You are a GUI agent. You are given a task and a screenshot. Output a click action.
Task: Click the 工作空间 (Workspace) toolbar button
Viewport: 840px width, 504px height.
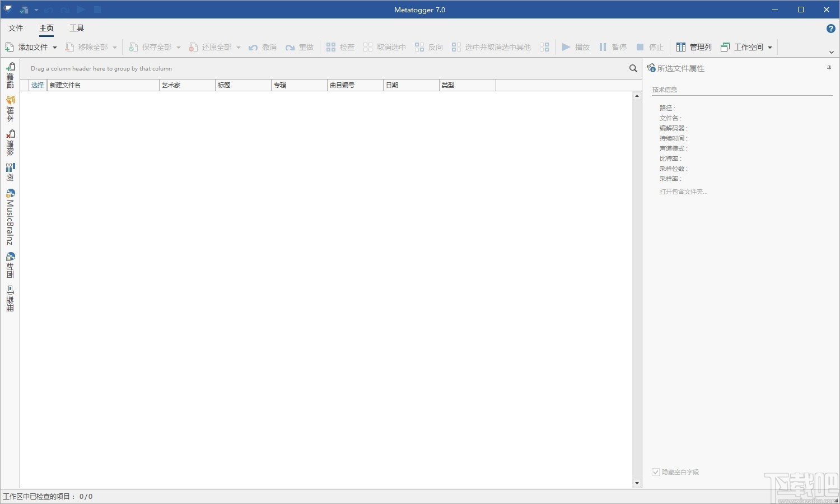[742, 47]
